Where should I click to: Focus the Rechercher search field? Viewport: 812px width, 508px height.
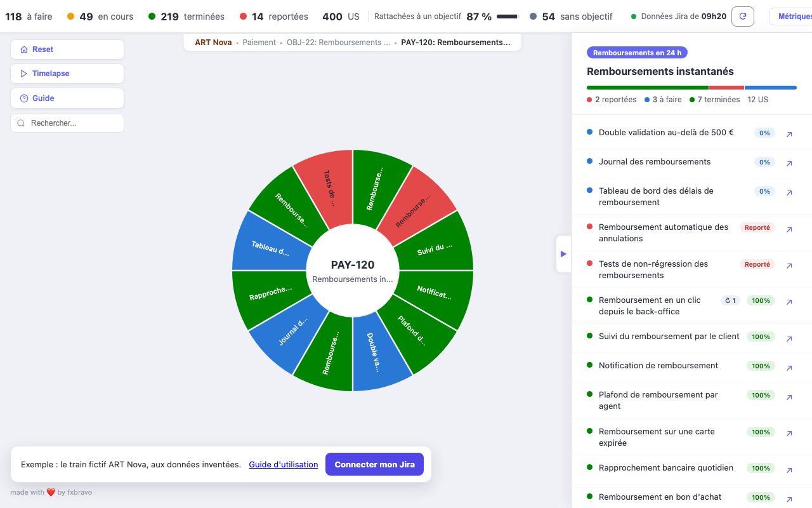pyautogui.click(x=67, y=123)
